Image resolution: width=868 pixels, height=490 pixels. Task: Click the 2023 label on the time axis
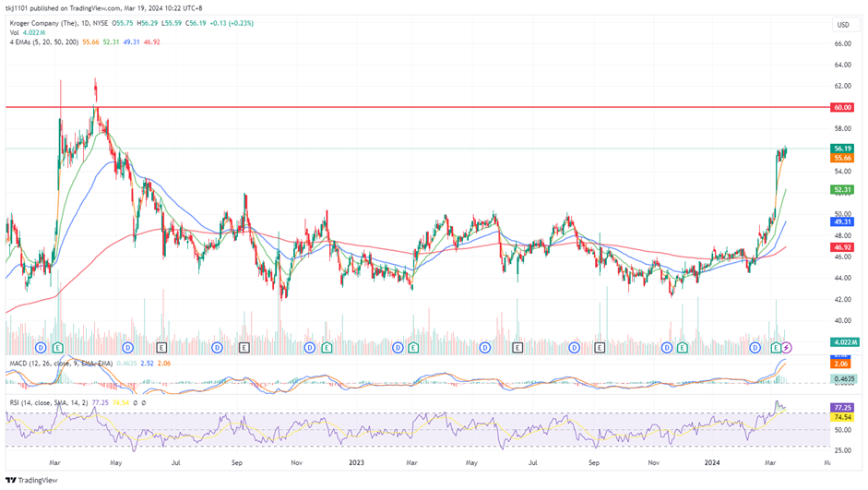356,462
